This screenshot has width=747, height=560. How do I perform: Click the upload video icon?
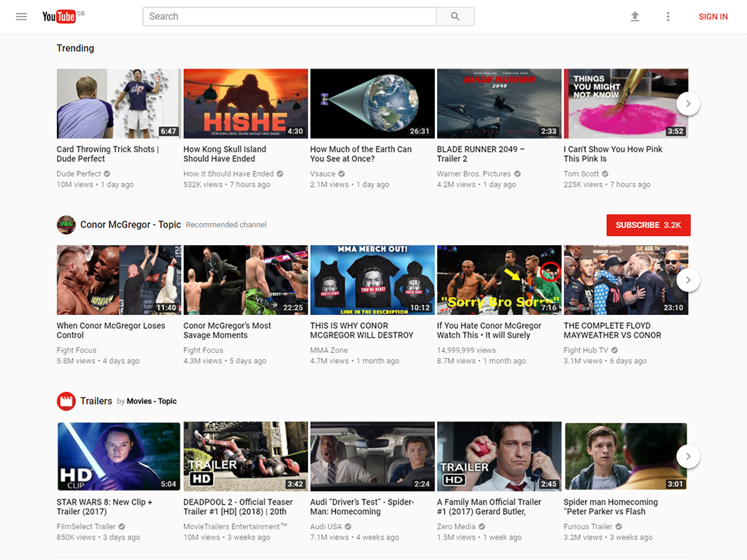tap(635, 16)
